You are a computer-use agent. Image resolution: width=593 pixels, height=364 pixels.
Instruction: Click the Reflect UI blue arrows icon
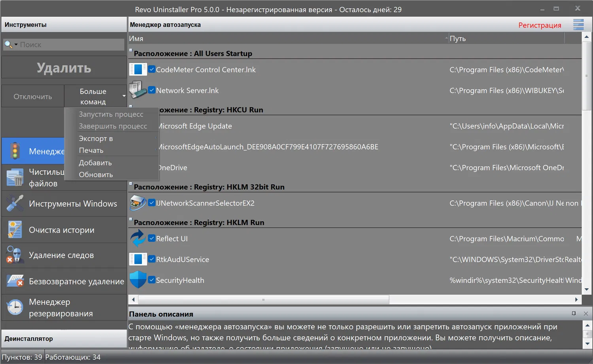coord(138,238)
